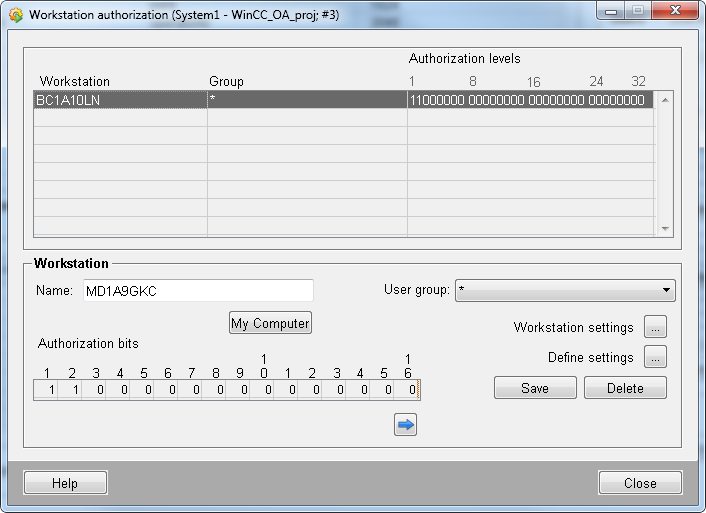Close window with title bar X
The height and width of the screenshot is (513, 706).
[x=675, y=11]
